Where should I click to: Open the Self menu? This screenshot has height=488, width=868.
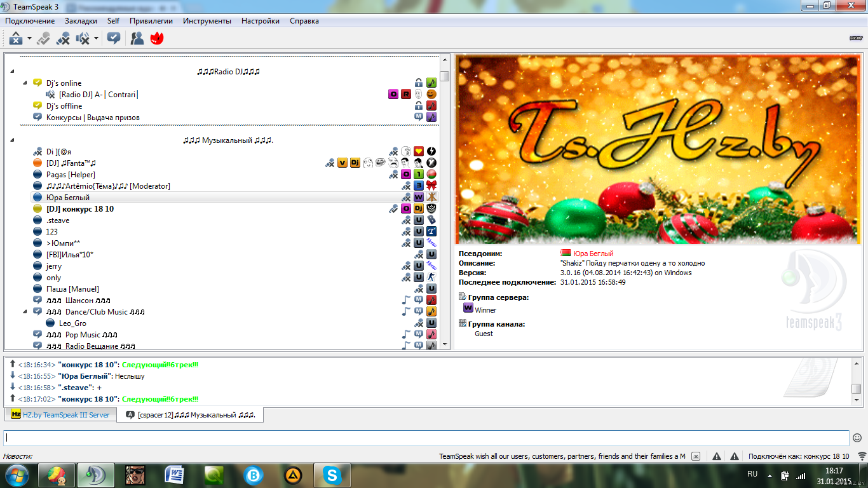(x=113, y=21)
